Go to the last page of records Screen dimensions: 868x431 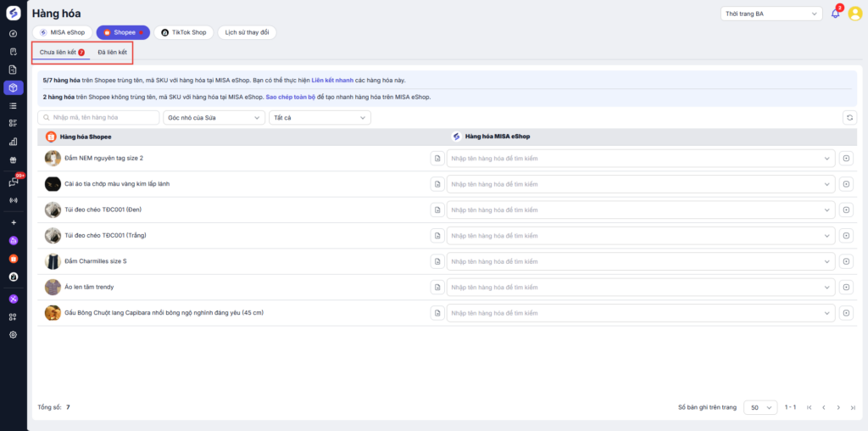851,407
